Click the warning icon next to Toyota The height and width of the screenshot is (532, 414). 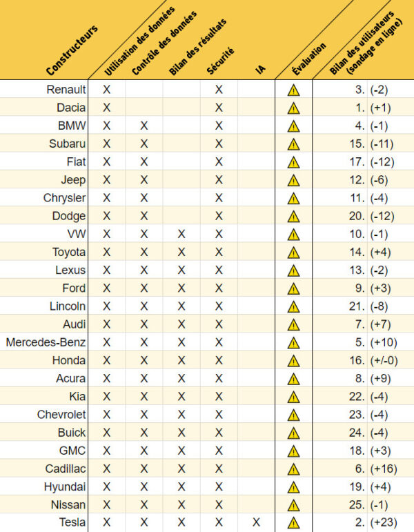(x=293, y=253)
